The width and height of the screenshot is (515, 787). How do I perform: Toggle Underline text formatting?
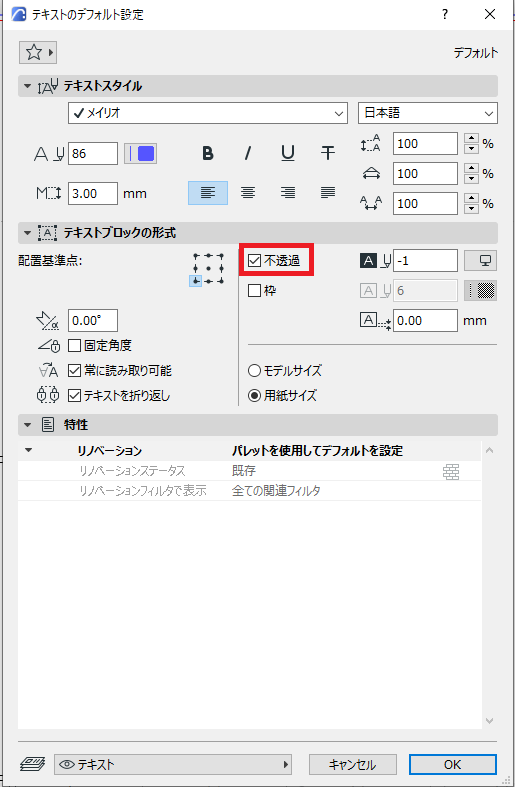point(288,153)
